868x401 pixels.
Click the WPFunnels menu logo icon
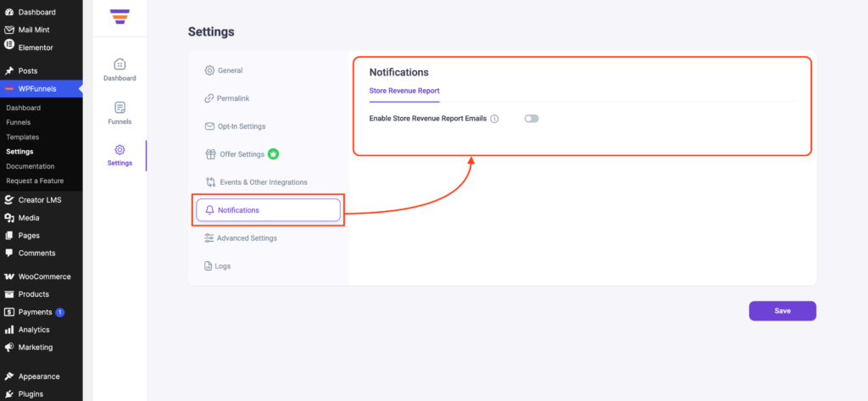click(8, 89)
